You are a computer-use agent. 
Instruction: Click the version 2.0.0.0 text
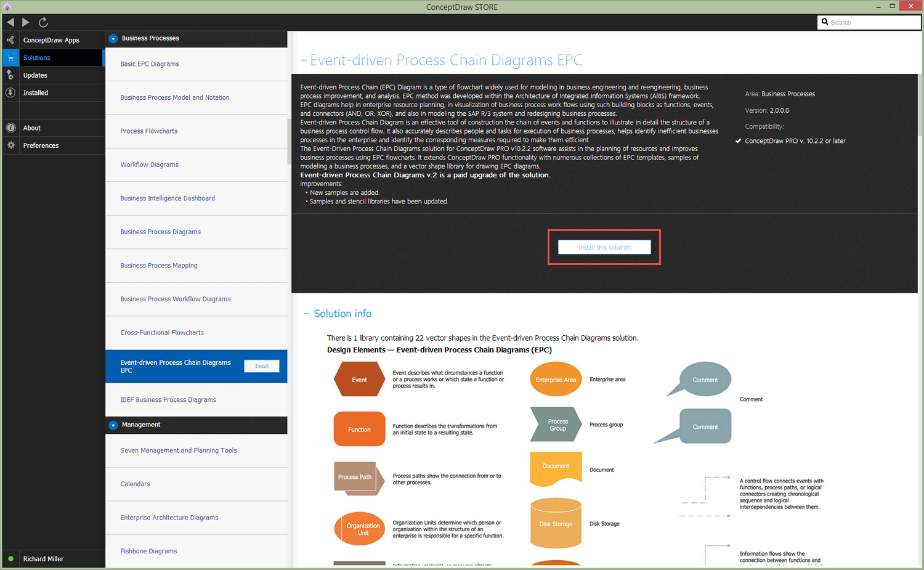coord(779,111)
